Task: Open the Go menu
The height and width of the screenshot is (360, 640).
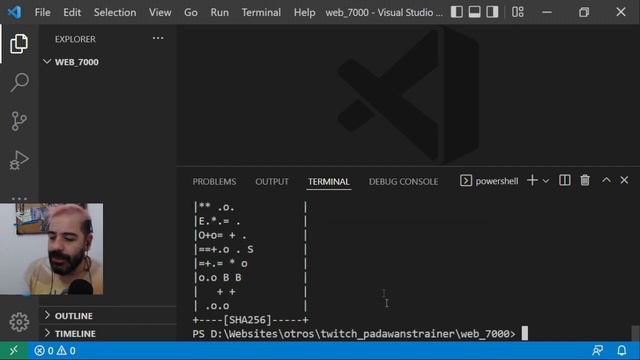Action: click(191, 12)
